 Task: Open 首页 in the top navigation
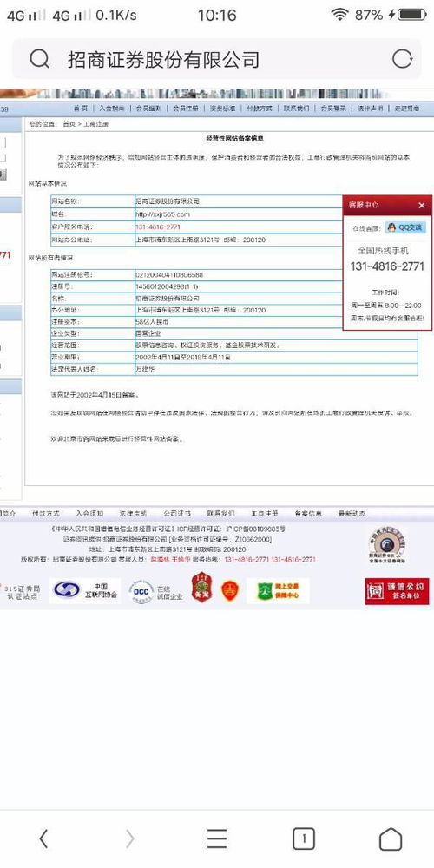click(x=80, y=108)
